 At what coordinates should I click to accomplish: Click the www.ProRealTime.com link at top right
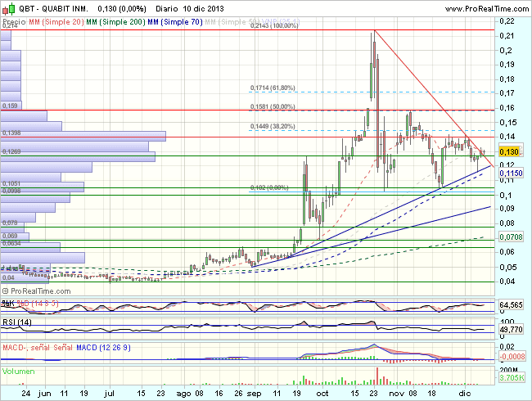487,9
